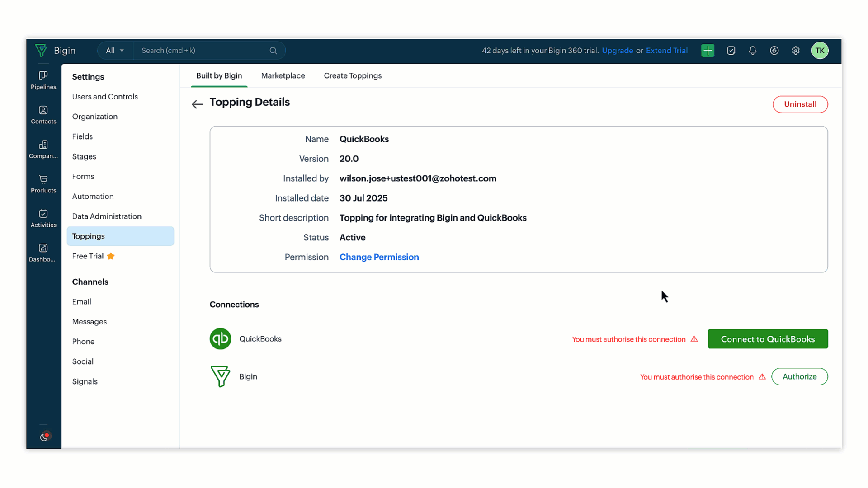The width and height of the screenshot is (868, 488).
Task: Switch to Create Toppings tab
Action: [x=353, y=76]
